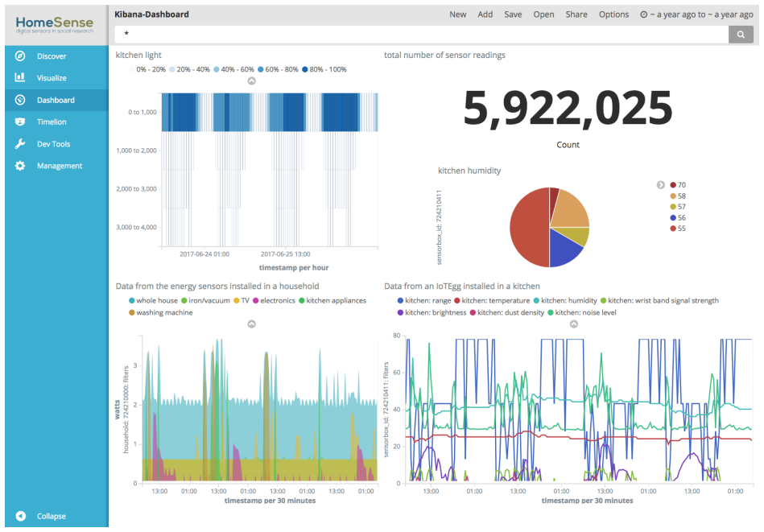The width and height of the screenshot is (764, 532).
Task: Click the Collapse label in sidebar
Action: [x=52, y=516]
